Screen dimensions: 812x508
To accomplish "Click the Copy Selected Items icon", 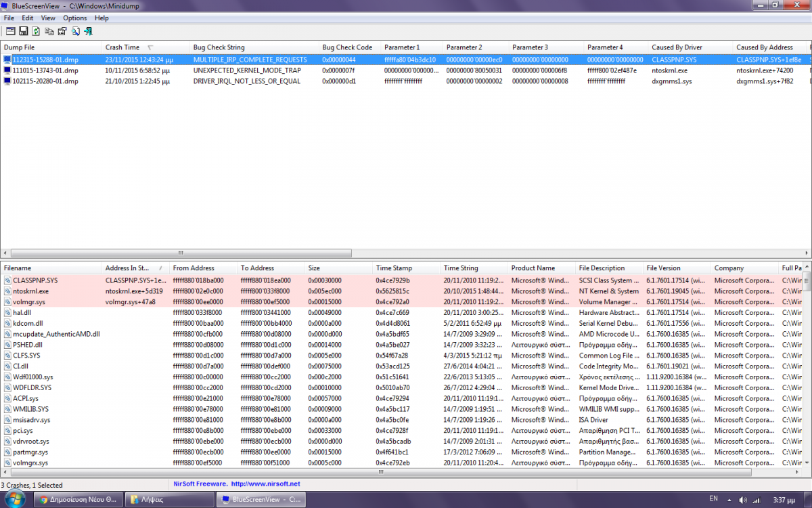I will 49,31.
